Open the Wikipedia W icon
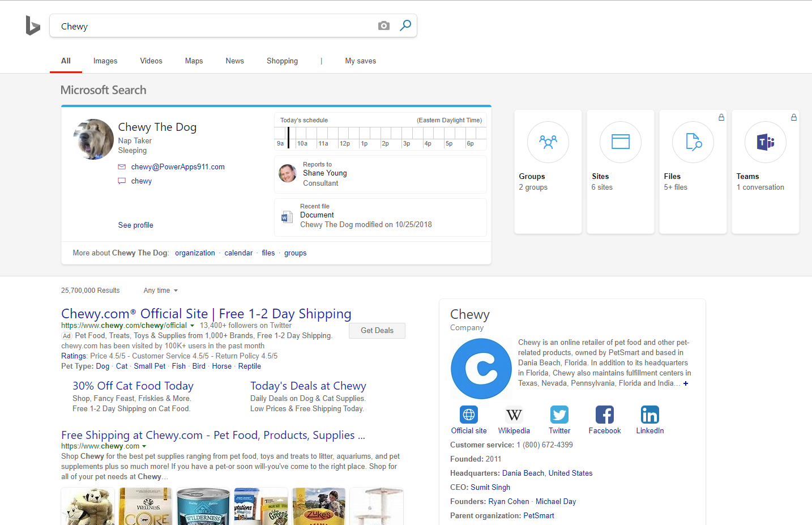The width and height of the screenshot is (812, 525). tap(514, 415)
